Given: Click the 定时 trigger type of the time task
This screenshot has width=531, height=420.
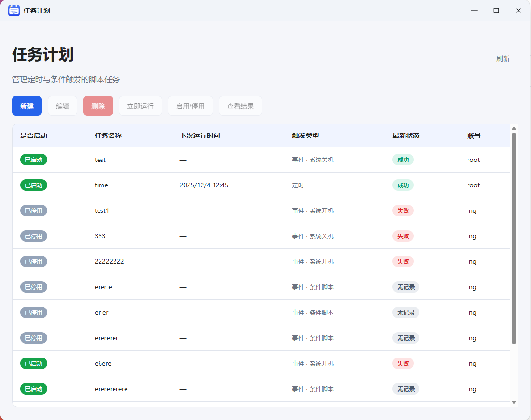Looking at the screenshot, I should 298,185.
